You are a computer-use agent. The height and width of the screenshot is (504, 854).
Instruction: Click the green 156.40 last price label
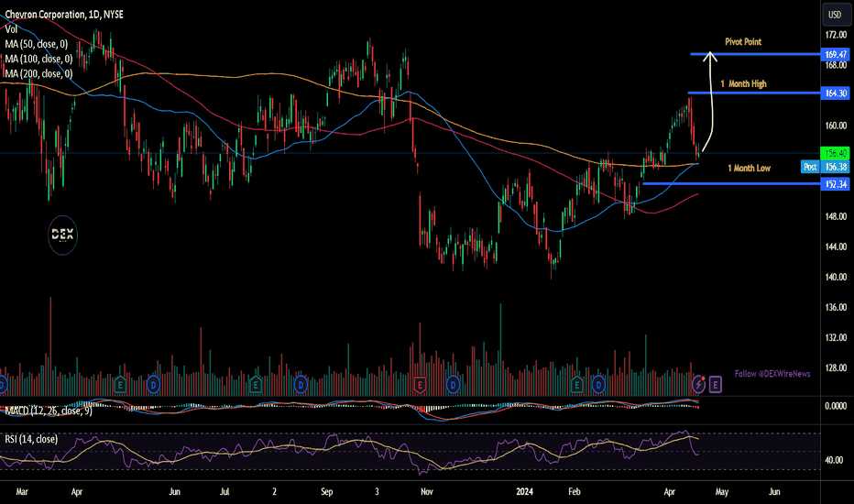pos(836,153)
